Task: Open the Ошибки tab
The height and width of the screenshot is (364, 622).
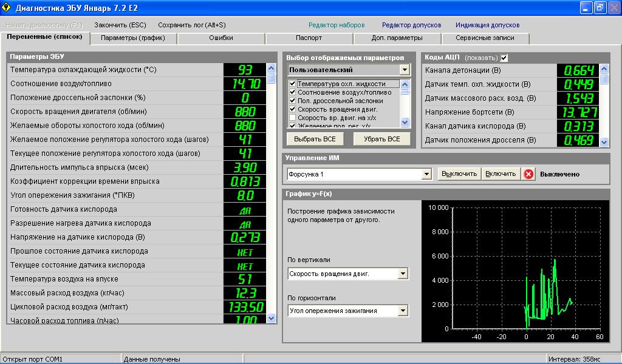Action: point(220,38)
